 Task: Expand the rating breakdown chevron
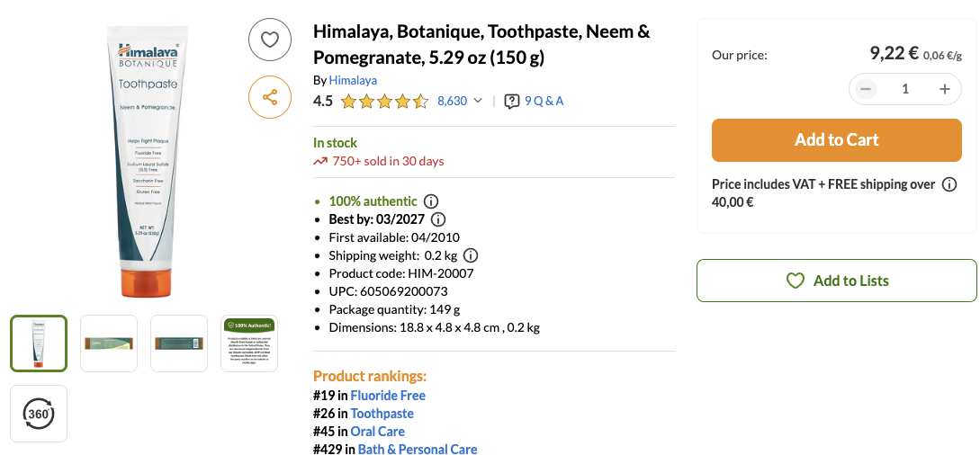click(478, 101)
